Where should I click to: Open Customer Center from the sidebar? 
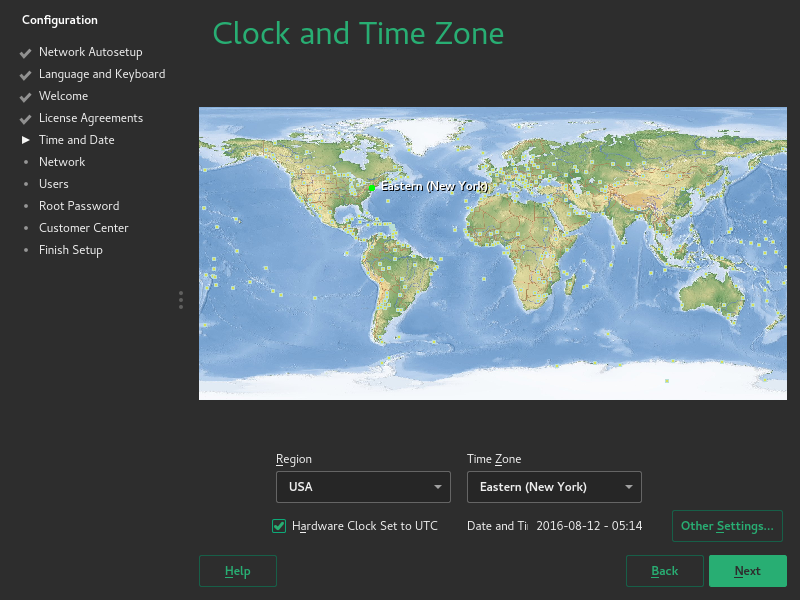click(86, 228)
